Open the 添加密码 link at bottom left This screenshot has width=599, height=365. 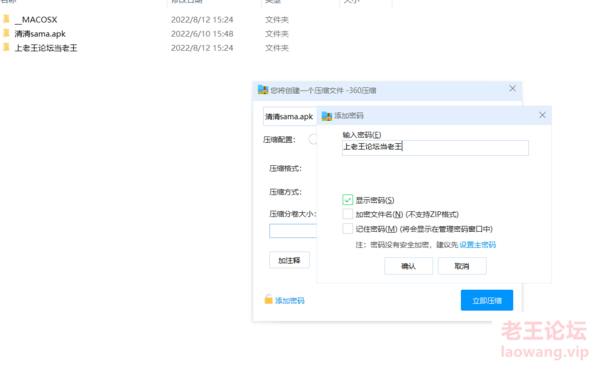290,300
